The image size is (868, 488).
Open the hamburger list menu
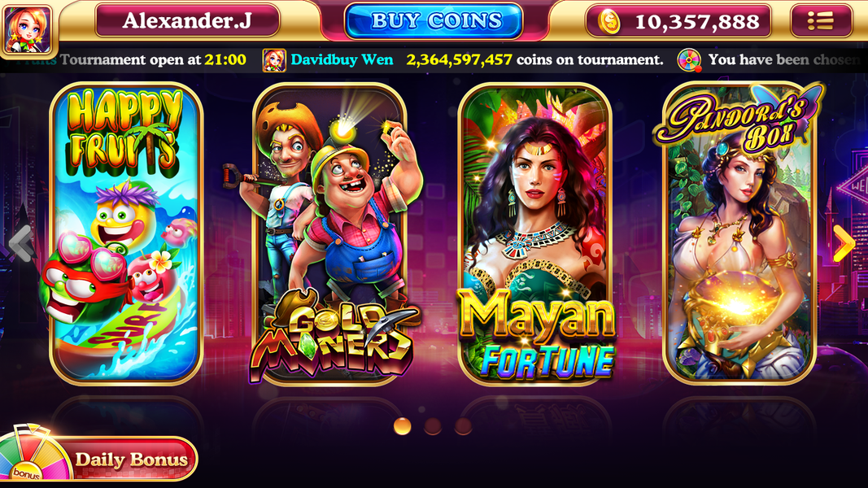[x=821, y=21]
